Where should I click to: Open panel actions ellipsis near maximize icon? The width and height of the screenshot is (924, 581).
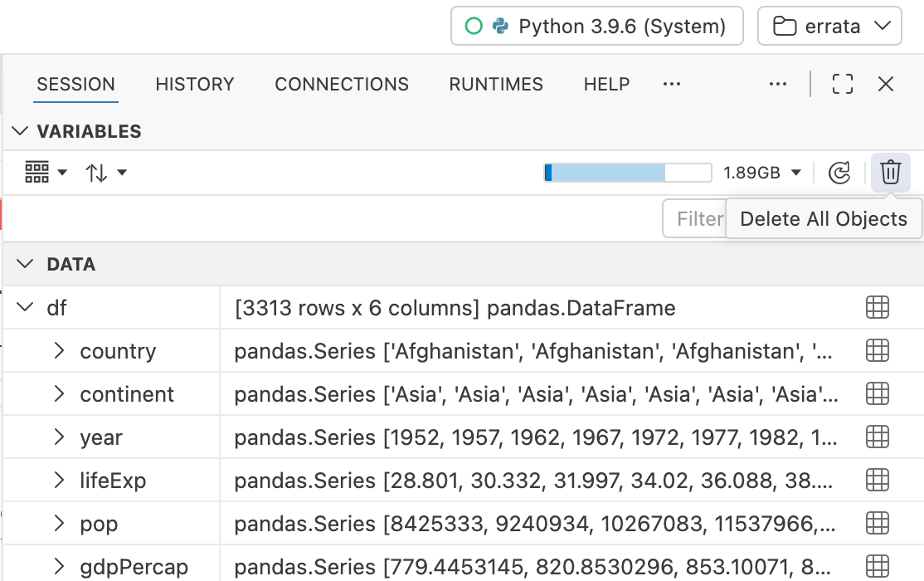777,85
